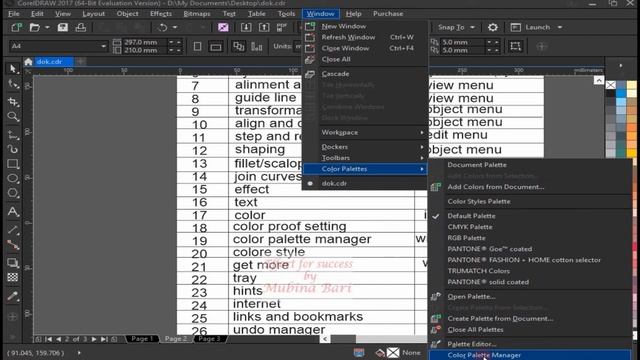Click the home Welcome screen icon
640x360 pixels.
[28, 62]
